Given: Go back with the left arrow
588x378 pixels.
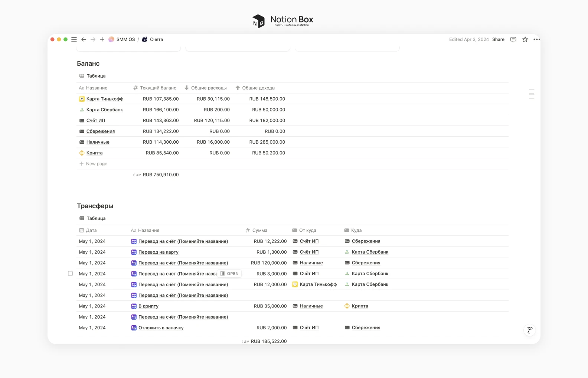Looking at the screenshot, I should click(84, 39).
